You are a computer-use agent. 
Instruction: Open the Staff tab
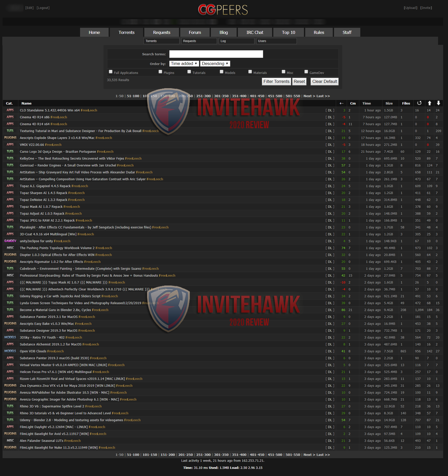coord(347,32)
